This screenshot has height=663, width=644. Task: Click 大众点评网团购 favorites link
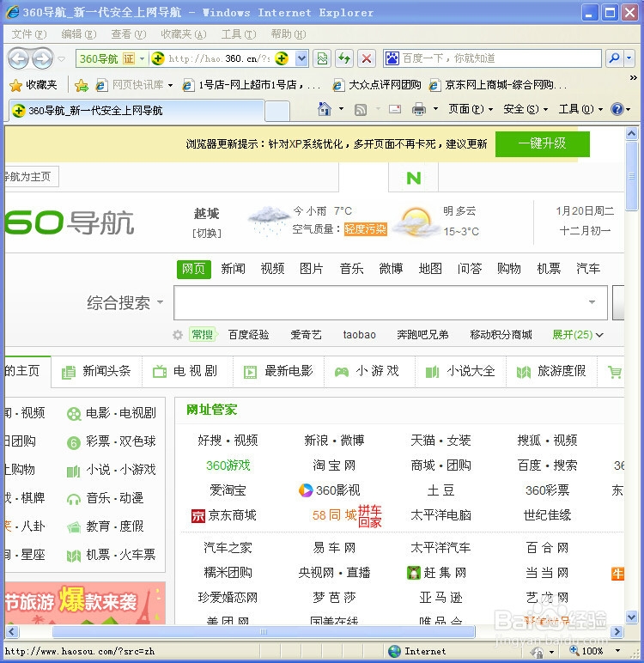(377, 85)
